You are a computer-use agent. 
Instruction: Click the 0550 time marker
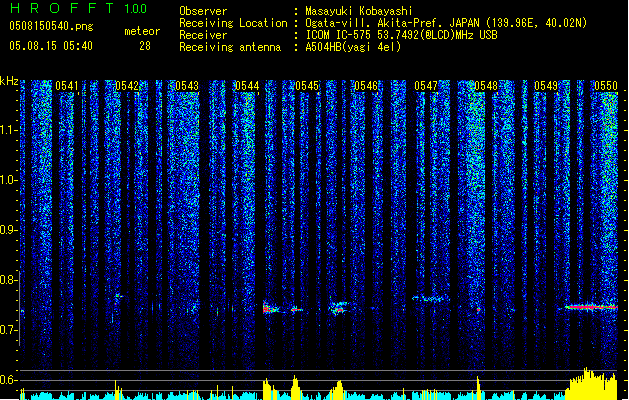606,86
